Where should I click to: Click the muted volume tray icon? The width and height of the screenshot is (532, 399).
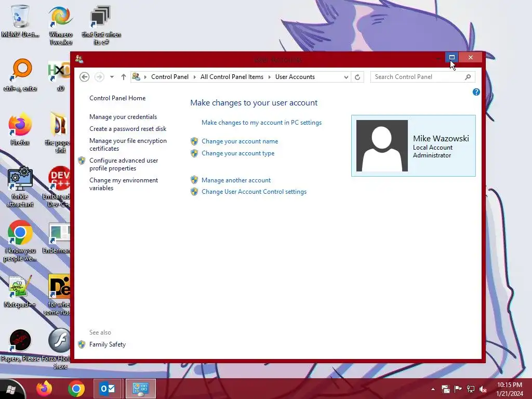[483, 389]
